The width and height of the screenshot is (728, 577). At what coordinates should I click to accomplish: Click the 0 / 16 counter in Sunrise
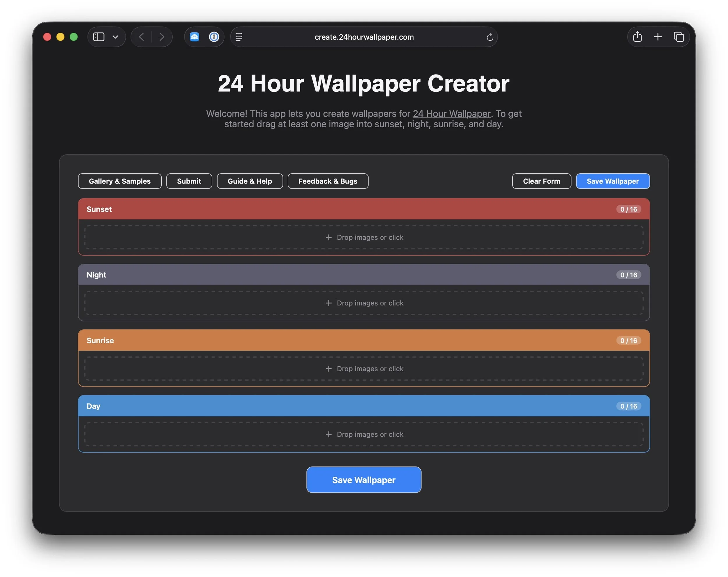click(x=628, y=341)
